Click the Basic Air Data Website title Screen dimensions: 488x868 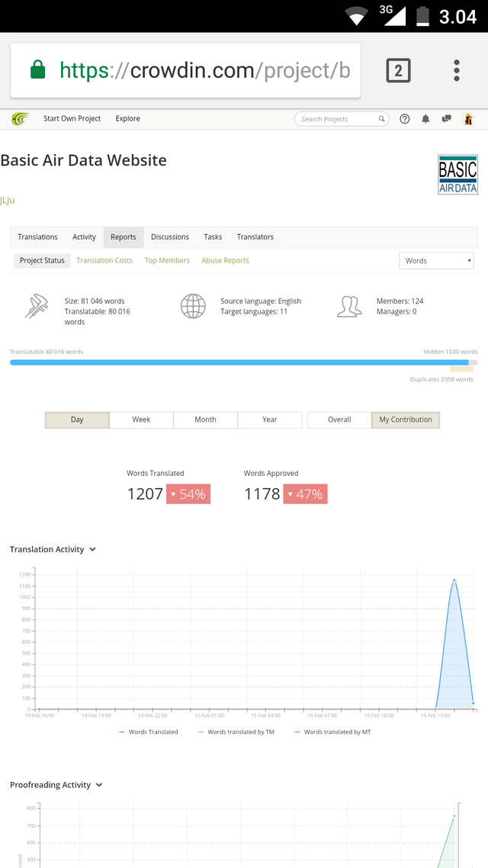pyautogui.click(x=84, y=160)
